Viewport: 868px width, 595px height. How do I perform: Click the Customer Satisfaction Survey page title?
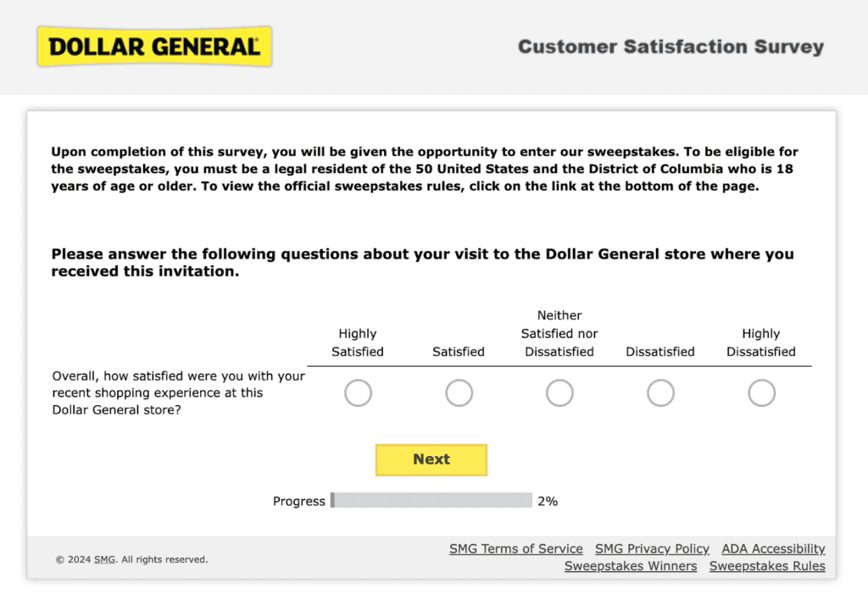670,47
